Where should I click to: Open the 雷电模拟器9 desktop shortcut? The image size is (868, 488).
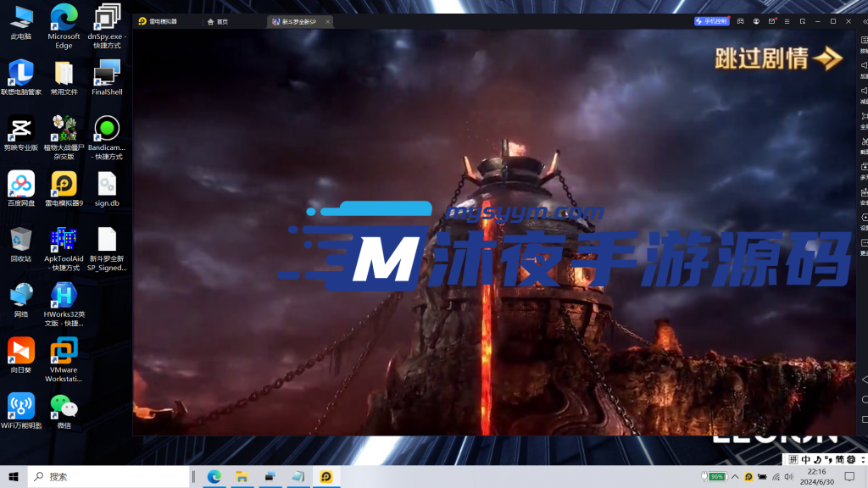tap(64, 188)
